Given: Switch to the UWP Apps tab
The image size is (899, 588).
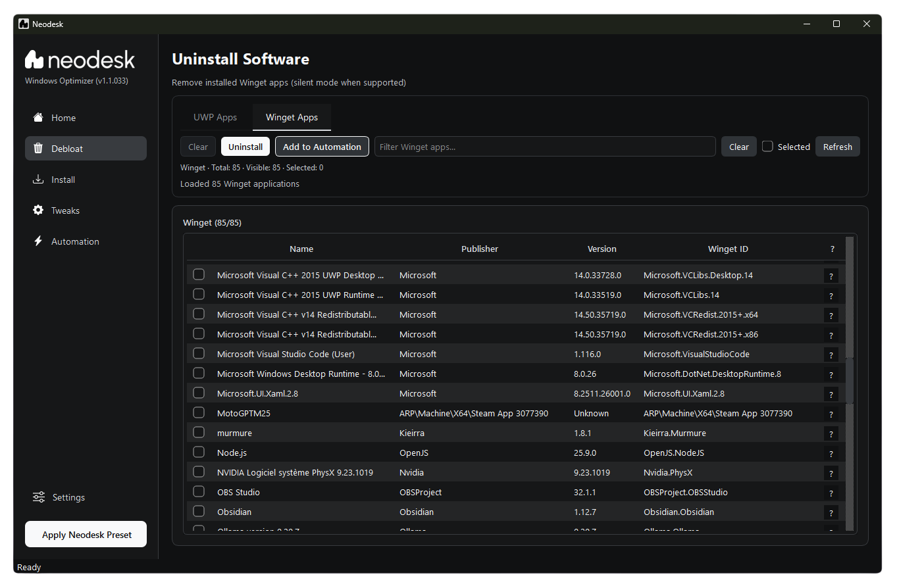Looking at the screenshot, I should pos(215,117).
